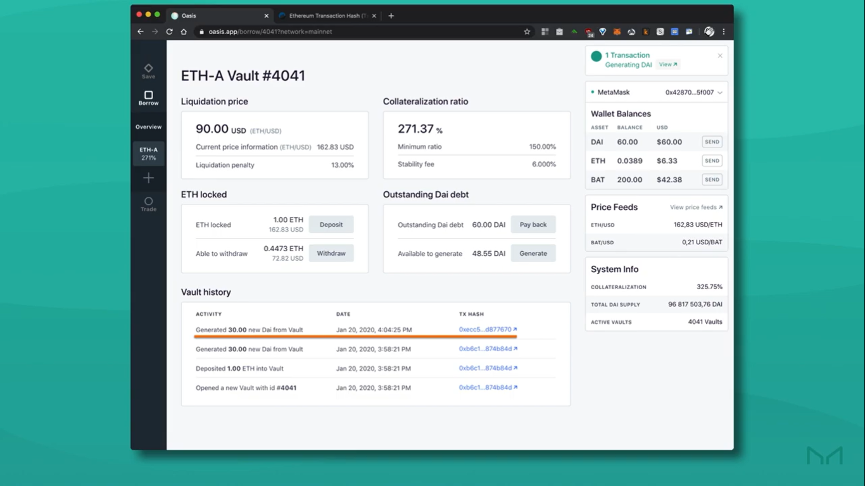Click Pay back for outstanding Dai debt
The image size is (866, 487).
[533, 225]
